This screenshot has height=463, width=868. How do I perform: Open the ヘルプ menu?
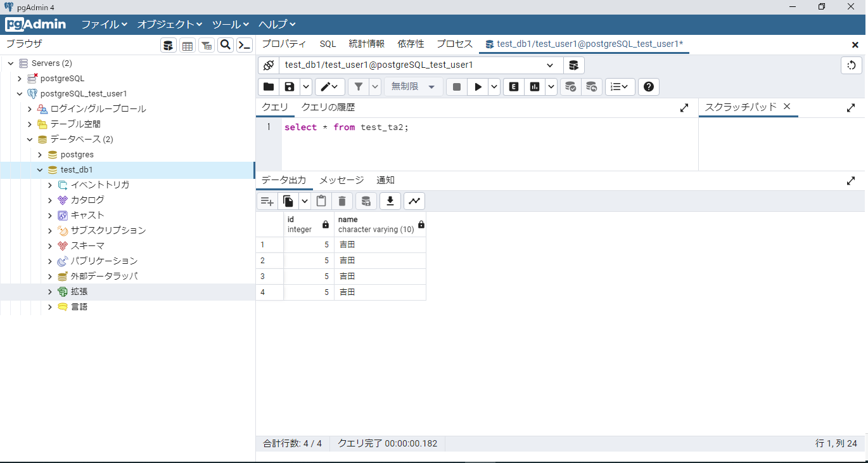point(277,24)
